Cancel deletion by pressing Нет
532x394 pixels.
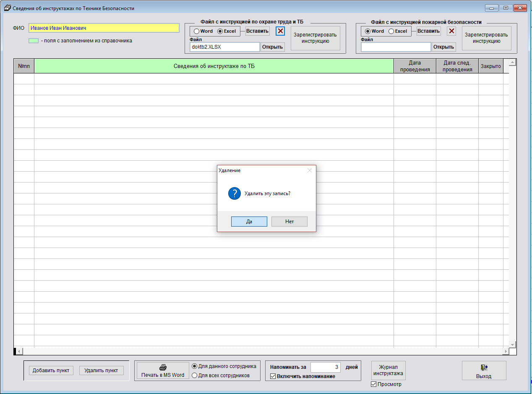tap(289, 222)
